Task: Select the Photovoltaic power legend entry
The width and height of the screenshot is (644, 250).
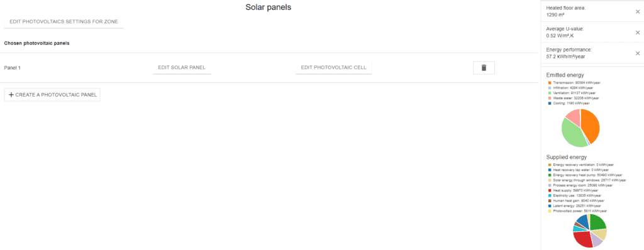Action: [x=577, y=210]
